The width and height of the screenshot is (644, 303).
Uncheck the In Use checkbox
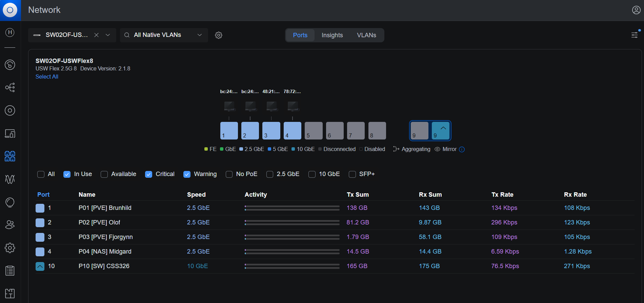pyautogui.click(x=67, y=174)
